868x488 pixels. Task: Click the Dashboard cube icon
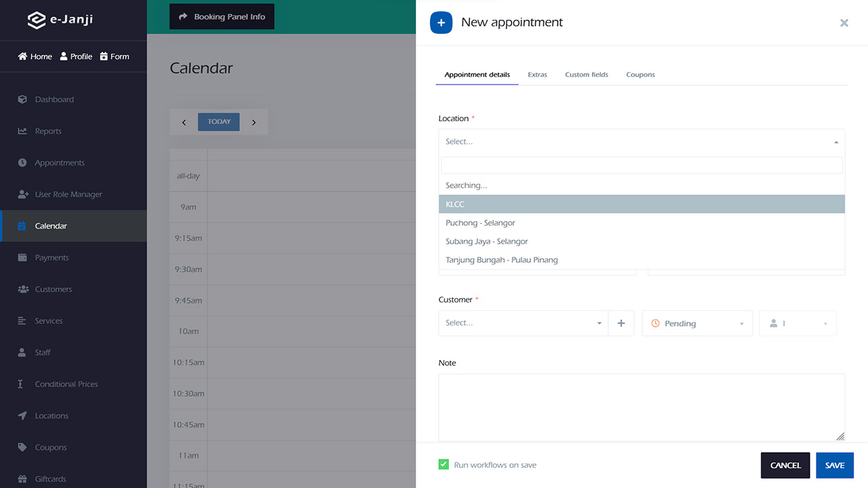[x=22, y=100]
